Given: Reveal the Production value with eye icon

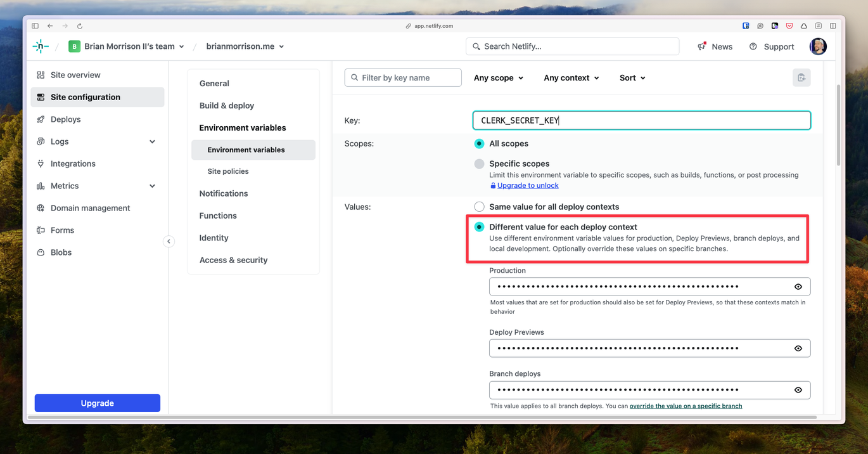Looking at the screenshot, I should click(x=798, y=287).
